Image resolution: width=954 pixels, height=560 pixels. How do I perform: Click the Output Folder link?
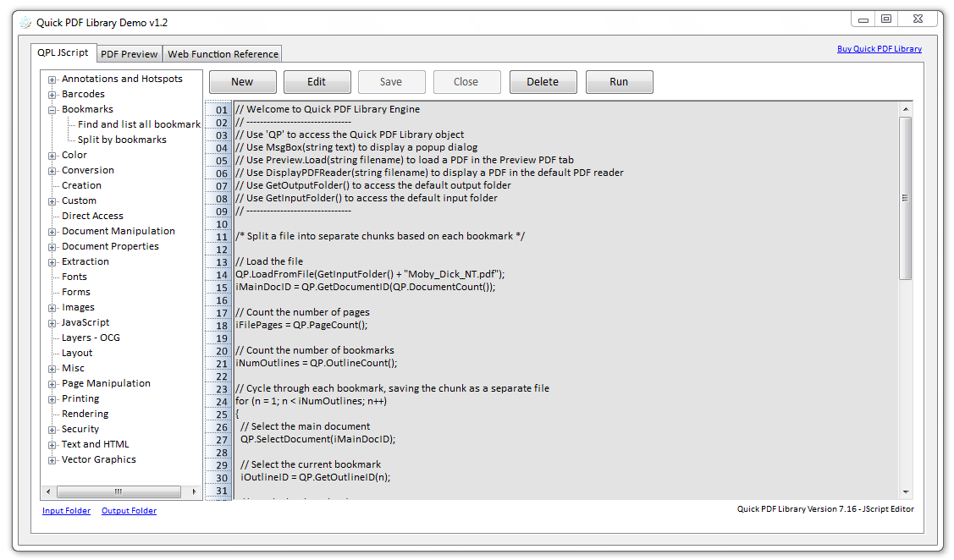129,511
